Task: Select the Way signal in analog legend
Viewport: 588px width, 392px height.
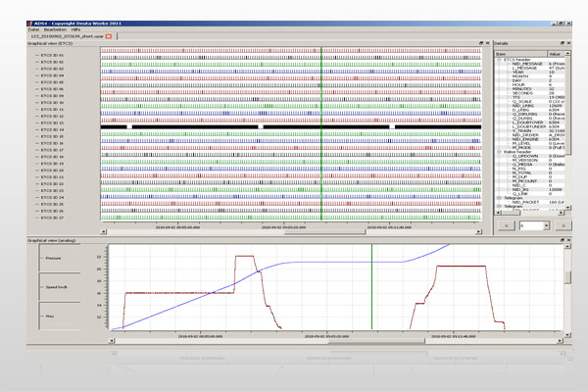Action: [47, 317]
